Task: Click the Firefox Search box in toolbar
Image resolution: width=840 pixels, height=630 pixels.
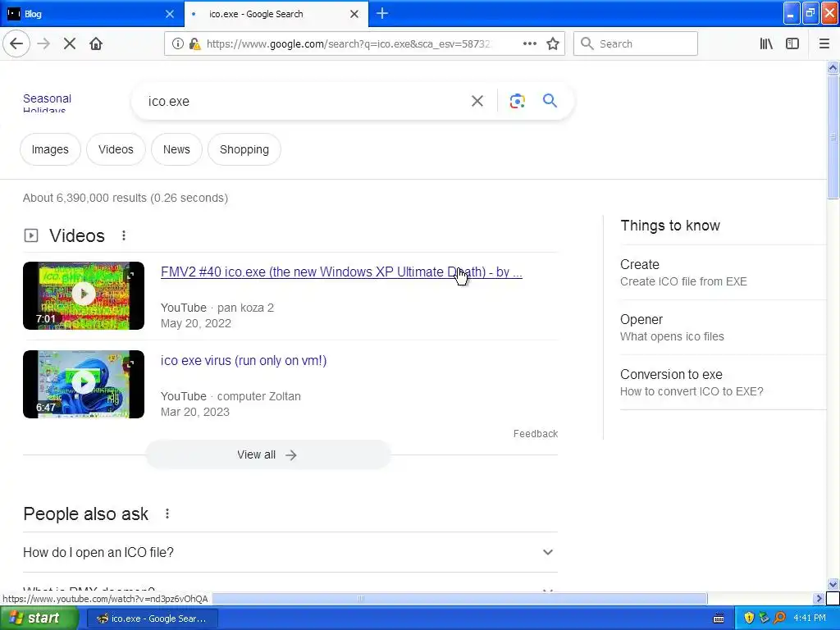Action: click(636, 43)
